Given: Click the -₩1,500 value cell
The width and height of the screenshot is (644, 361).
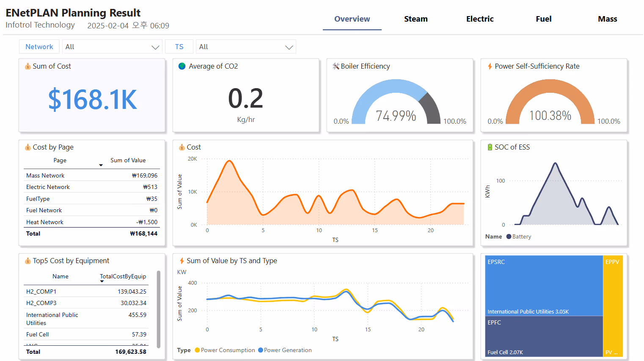Looking at the screenshot, I should coord(147,222).
